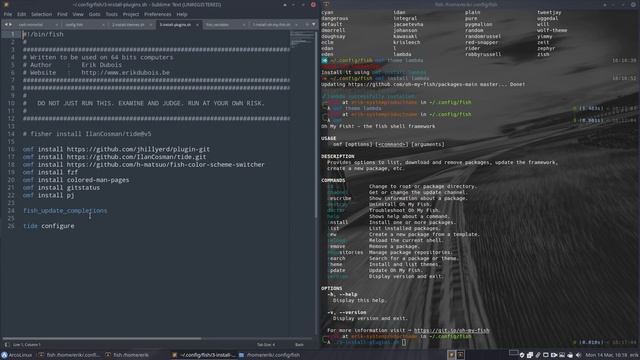640x360 pixels.
Task: Switch to file manager config/fish taskbar entry
Action: point(270,355)
